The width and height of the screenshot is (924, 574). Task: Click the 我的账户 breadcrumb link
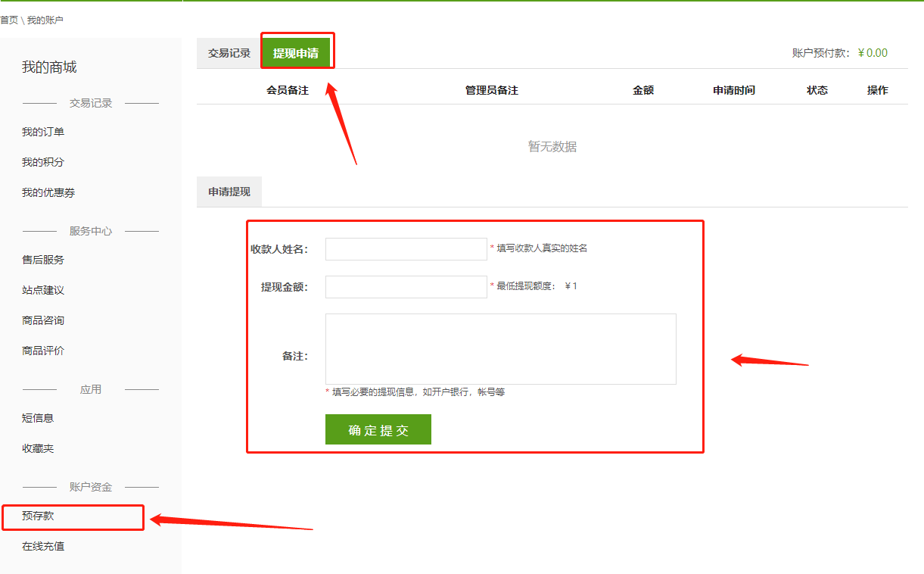[x=45, y=20]
